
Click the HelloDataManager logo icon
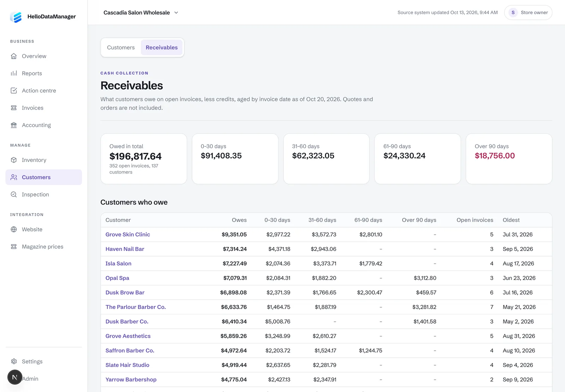coord(16,17)
